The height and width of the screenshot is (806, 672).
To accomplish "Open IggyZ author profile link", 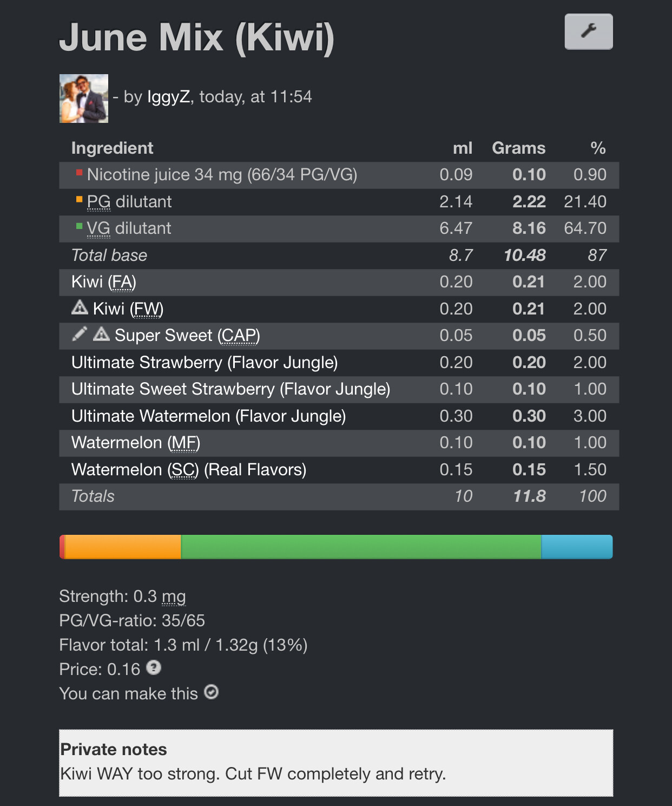I will (x=168, y=97).
